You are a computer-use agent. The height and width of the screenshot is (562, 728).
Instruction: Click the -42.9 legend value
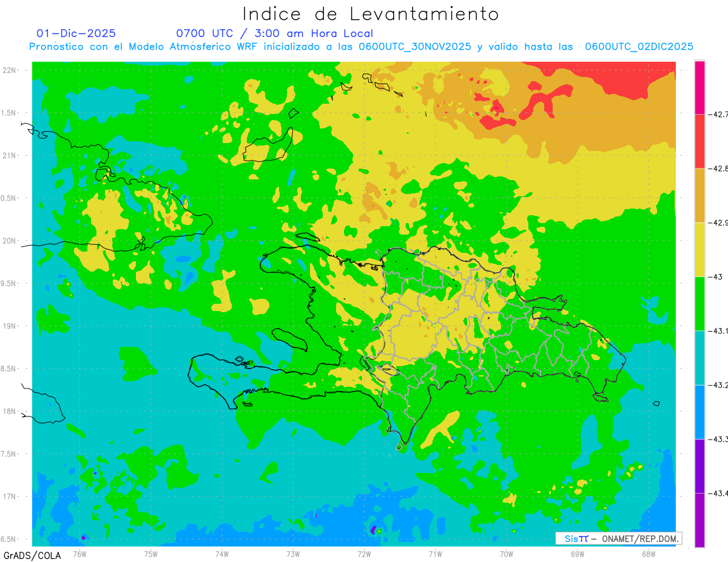(x=718, y=222)
